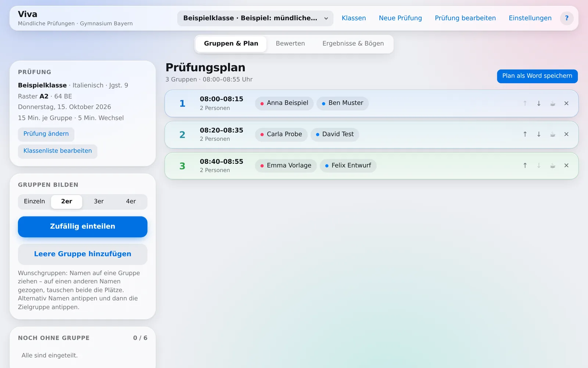This screenshot has width=588, height=368.
Task: Select the 4er group size option
Action: tap(131, 201)
